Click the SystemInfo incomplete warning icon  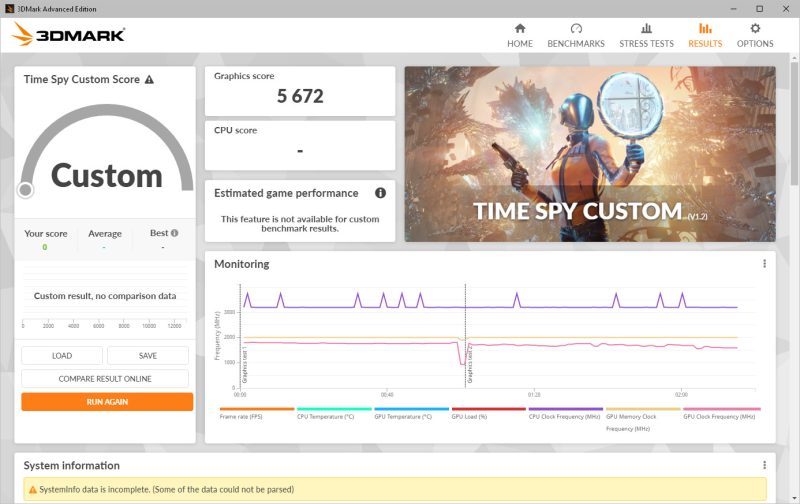click(x=33, y=490)
